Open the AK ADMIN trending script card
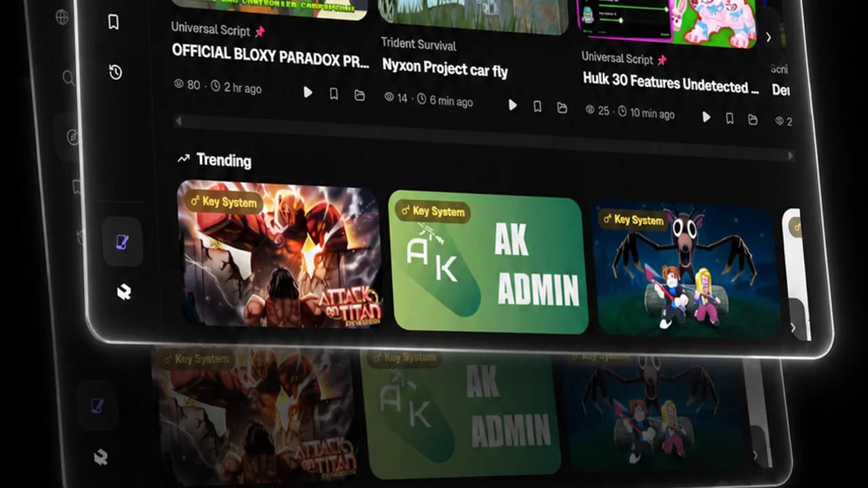This screenshot has height=488, width=868. [x=488, y=262]
